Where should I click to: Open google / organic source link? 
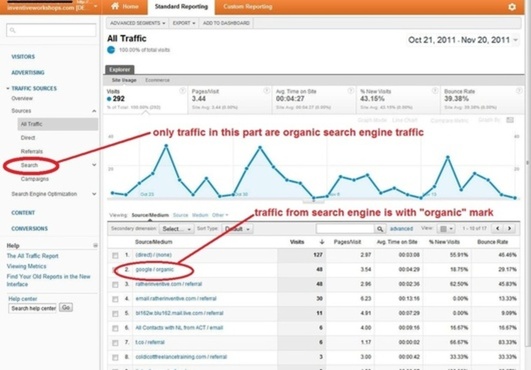154,270
